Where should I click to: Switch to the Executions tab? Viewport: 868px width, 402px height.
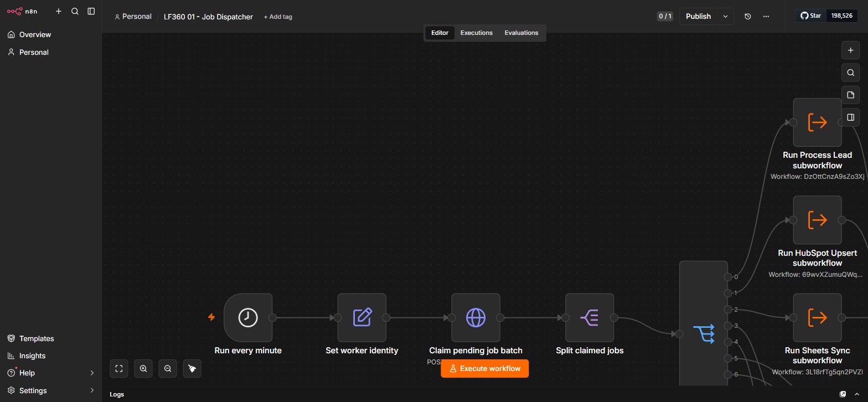(x=476, y=33)
